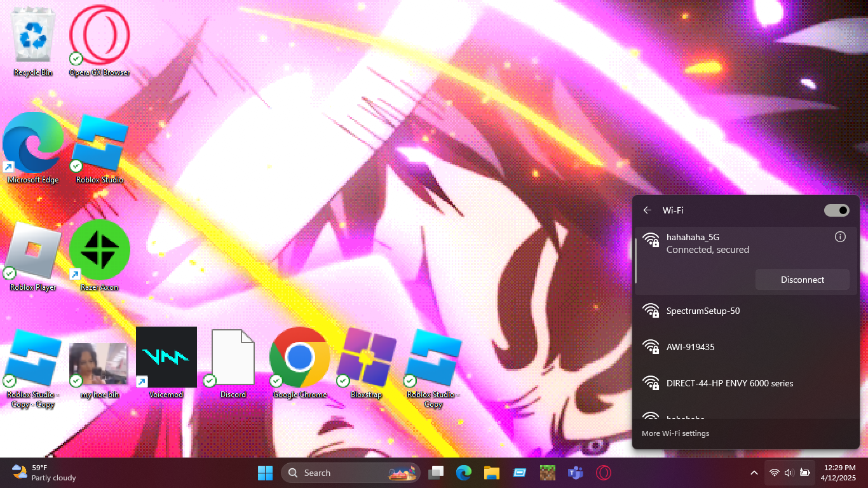The width and height of the screenshot is (868, 488).
Task: Open the clock and date flyout
Action: (x=839, y=473)
